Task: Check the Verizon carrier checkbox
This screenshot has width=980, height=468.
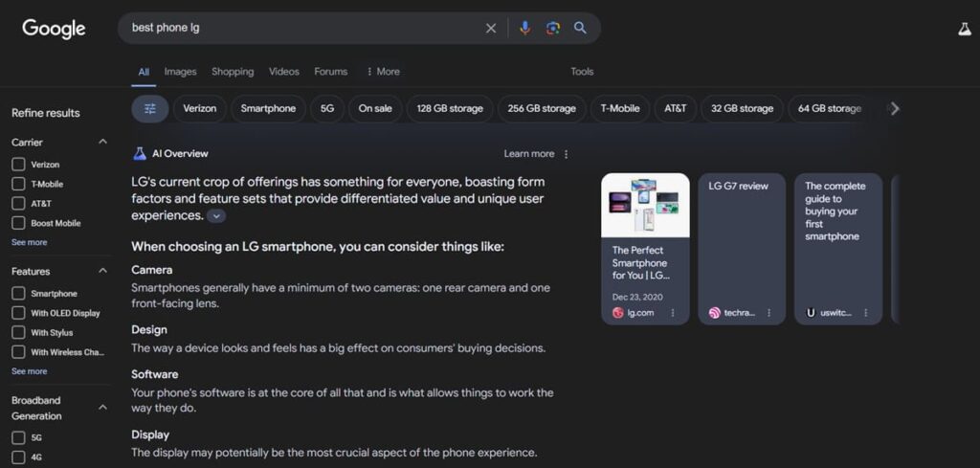Action: tap(18, 165)
